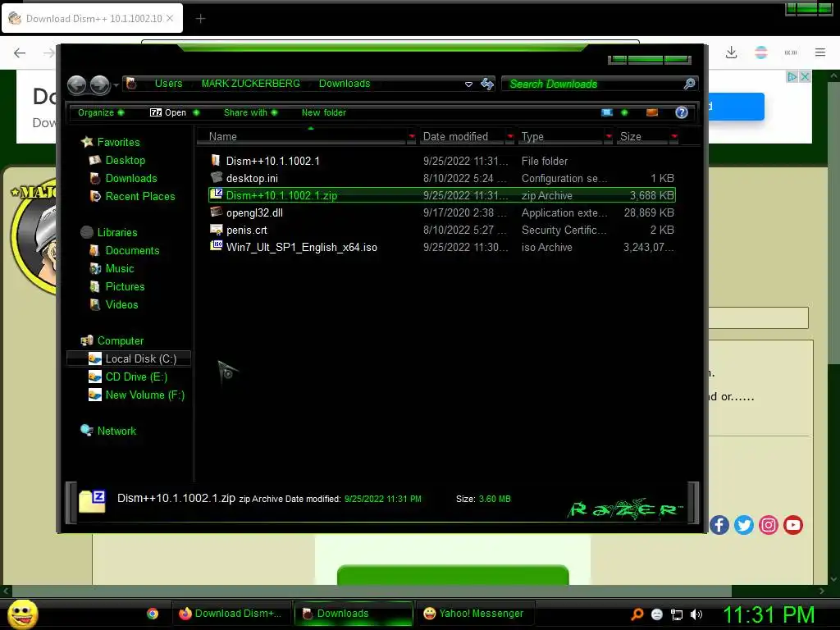Click the search magnifier in Search Downloads
The width and height of the screenshot is (840, 630).
coord(689,84)
